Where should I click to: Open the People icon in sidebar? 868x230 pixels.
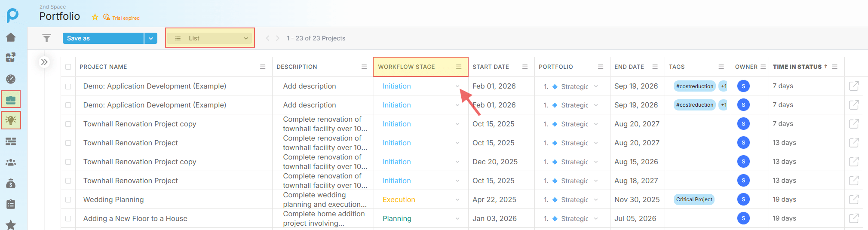point(11,163)
